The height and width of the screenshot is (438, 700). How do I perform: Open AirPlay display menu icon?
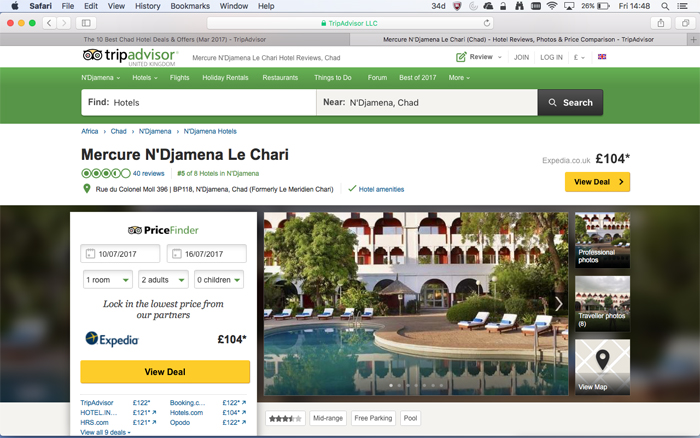click(x=569, y=6)
